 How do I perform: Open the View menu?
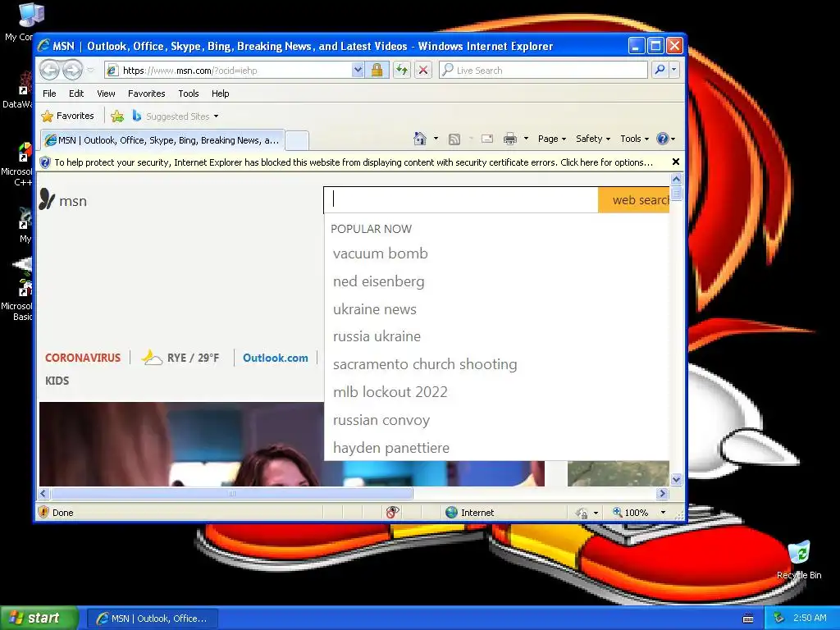coord(106,94)
